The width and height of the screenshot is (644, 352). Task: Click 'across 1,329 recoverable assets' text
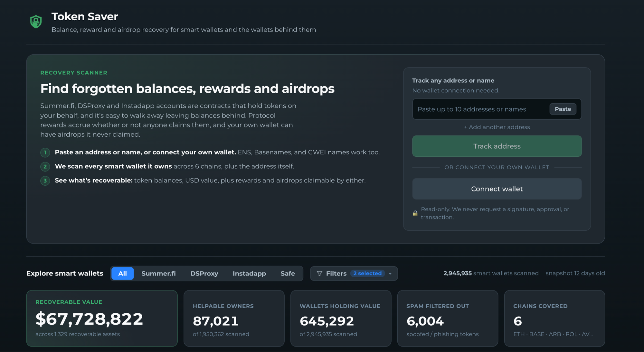click(78, 334)
